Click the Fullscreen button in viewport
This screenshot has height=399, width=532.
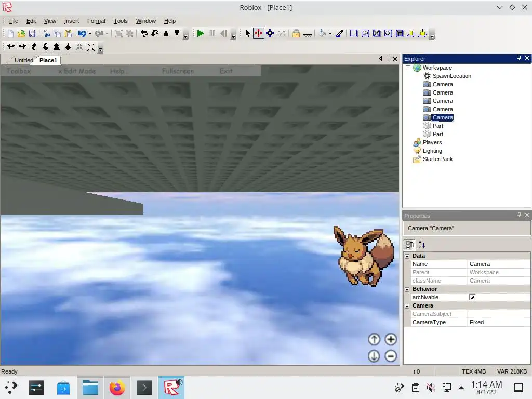(x=178, y=71)
